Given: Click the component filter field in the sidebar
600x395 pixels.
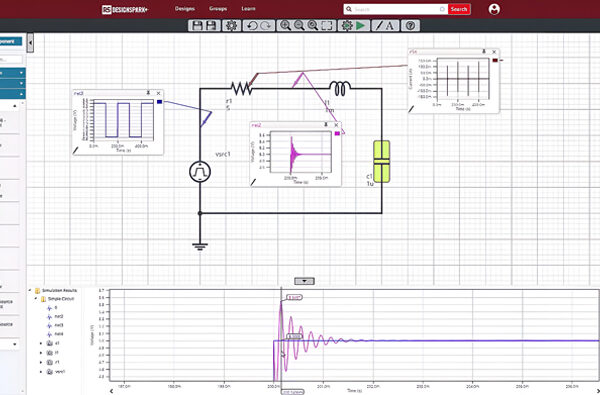Looking at the screenshot, I should pos(11,59).
